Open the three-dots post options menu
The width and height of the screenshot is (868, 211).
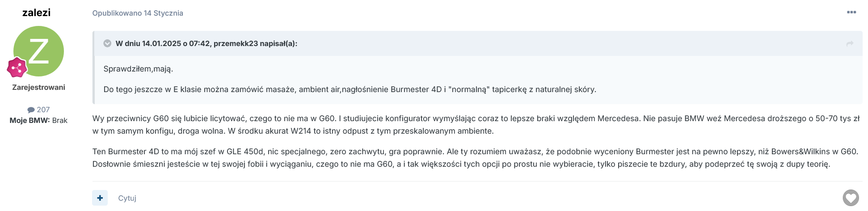click(851, 13)
